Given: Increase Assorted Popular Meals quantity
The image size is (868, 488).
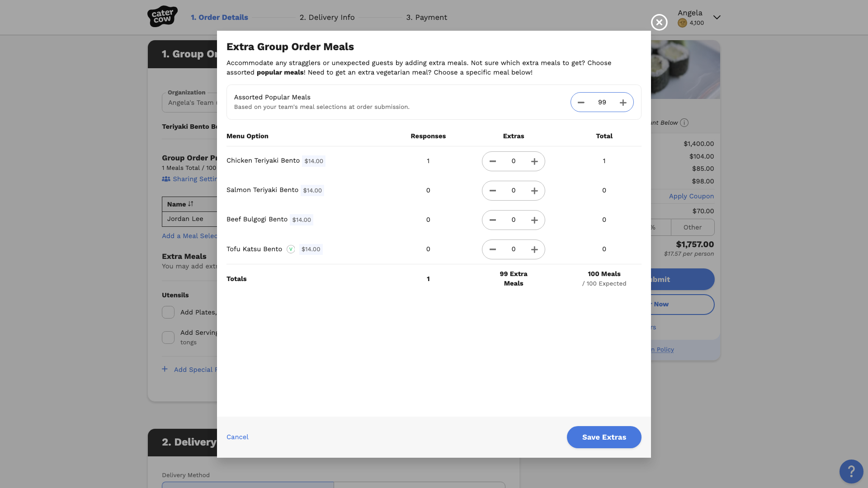Looking at the screenshot, I should click(623, 103).
